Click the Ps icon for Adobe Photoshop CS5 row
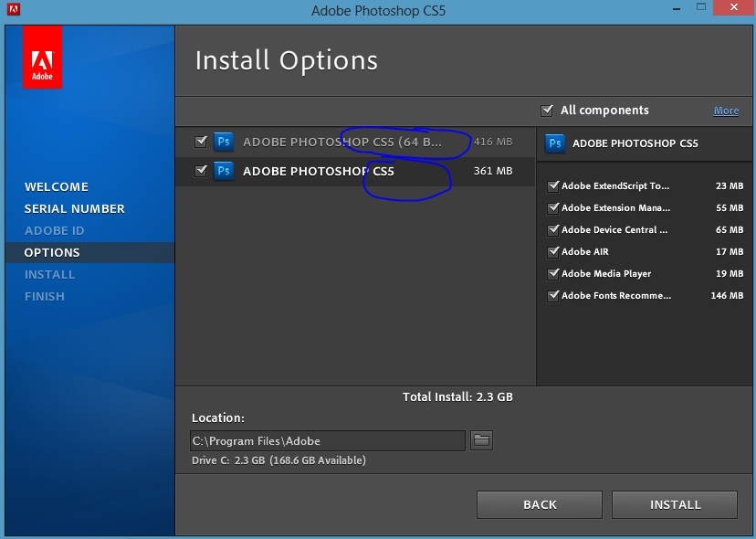 [224, 171]
